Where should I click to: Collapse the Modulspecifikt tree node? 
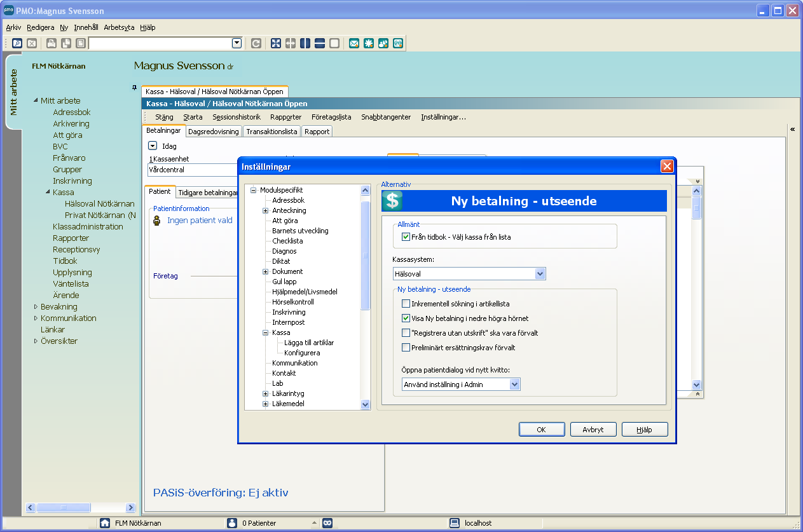(253, 190)
